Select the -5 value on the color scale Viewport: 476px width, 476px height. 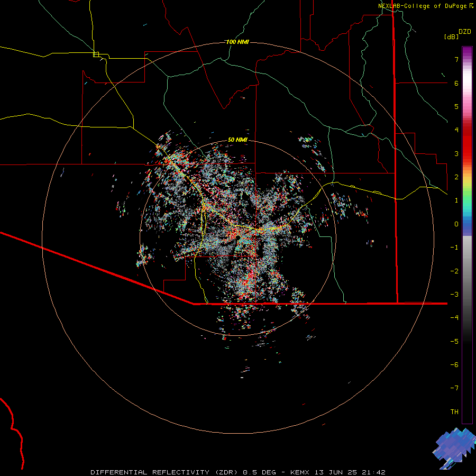click(x=454, y=342)
